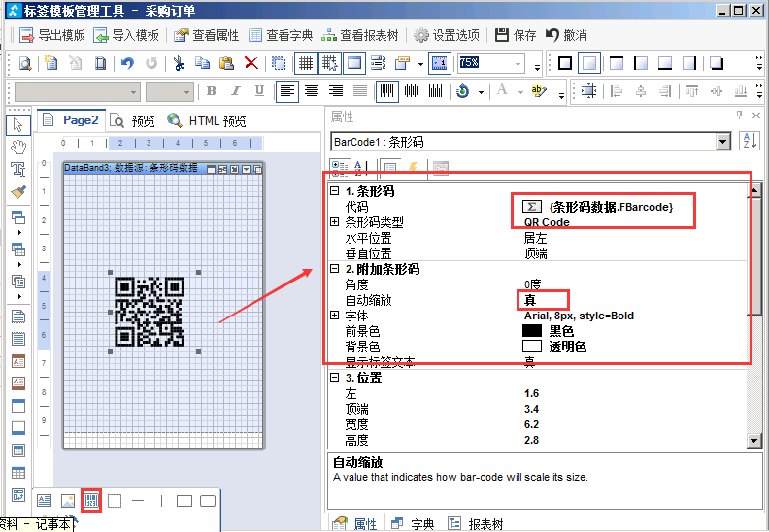Select the text edit tool
Viewport: 769px width, 532px height.
[x=18, y=170]
